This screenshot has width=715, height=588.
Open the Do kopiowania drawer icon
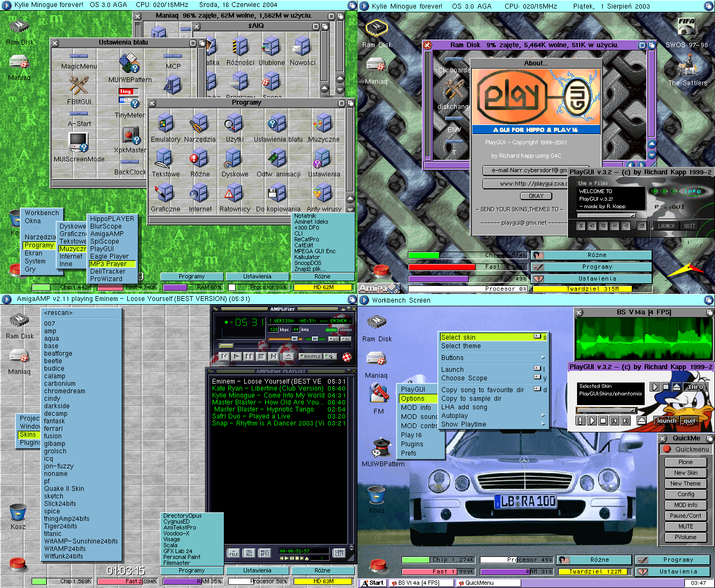pos(278,198)
